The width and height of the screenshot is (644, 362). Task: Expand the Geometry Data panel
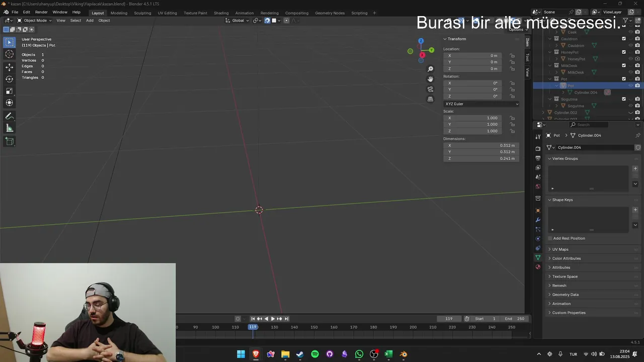point(565,295)
